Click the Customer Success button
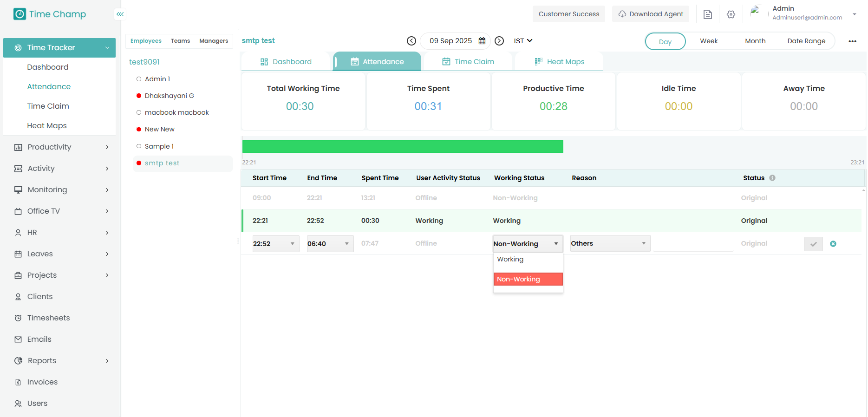 569,14
